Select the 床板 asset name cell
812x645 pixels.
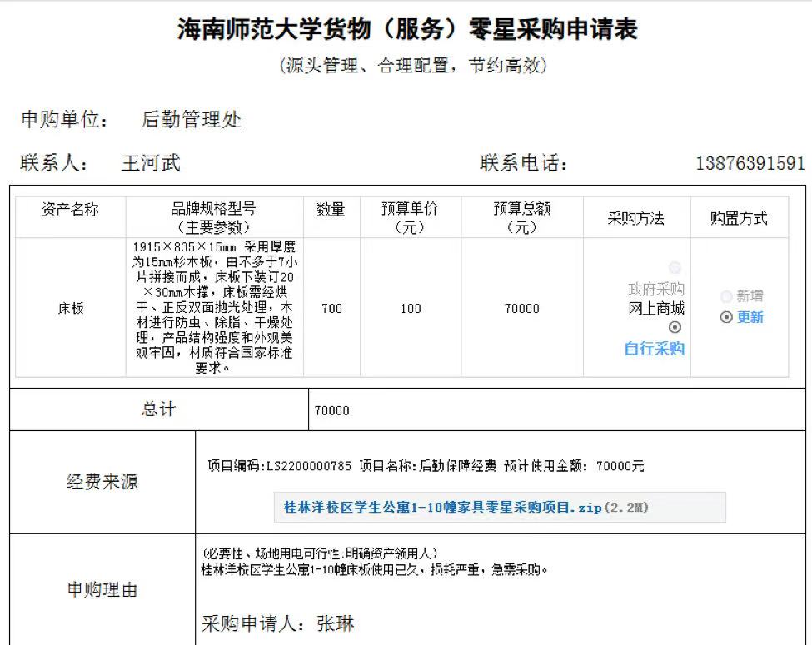(x=71, y=308)
